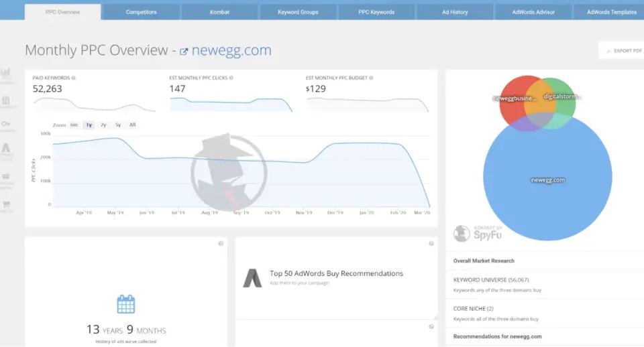Open the AdWords Templates tab

(x=608, y=12)
